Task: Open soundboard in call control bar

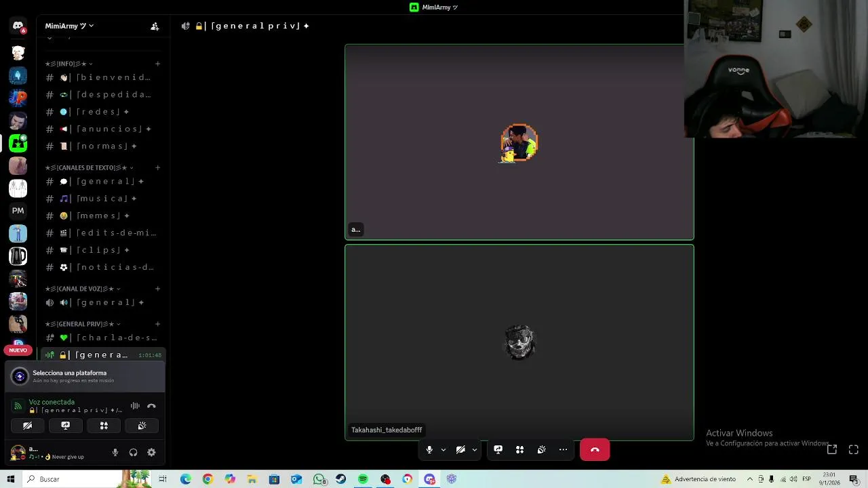Action: [x=541, y=449]
